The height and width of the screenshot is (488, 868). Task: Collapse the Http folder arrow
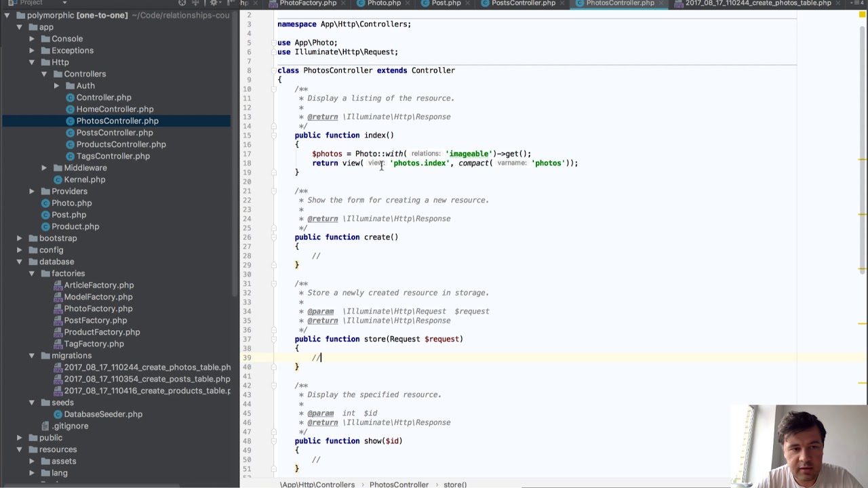coord(32,62)
